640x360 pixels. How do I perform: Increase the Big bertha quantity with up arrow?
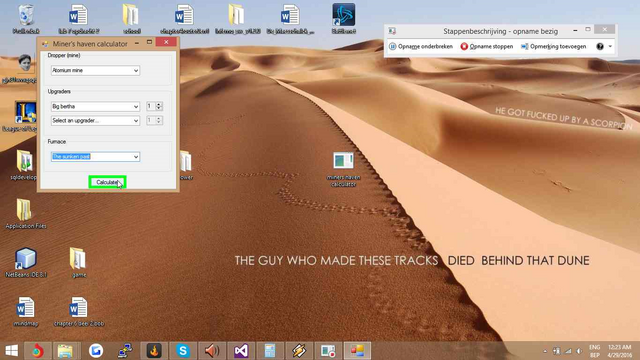pyautogui.click(x=159, y=104)
